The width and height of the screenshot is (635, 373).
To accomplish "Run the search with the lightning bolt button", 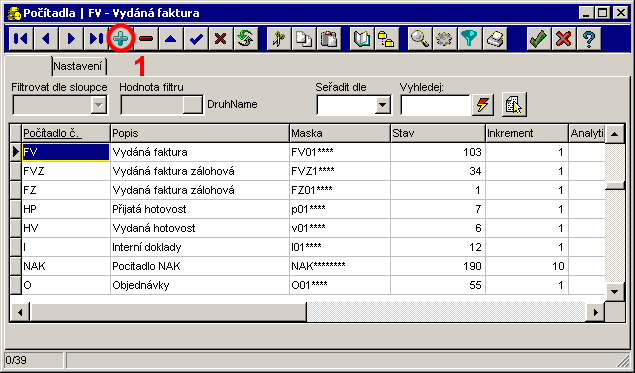I will click(483, 105).
